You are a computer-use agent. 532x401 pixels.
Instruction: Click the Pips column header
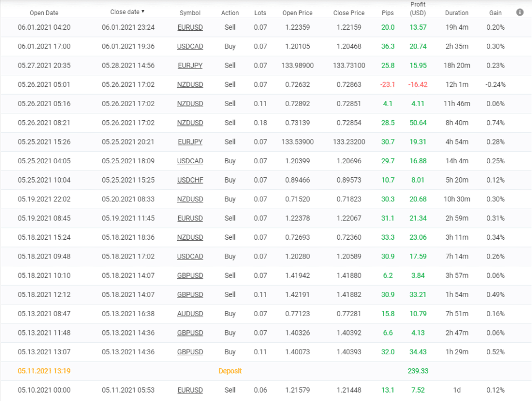388,13
